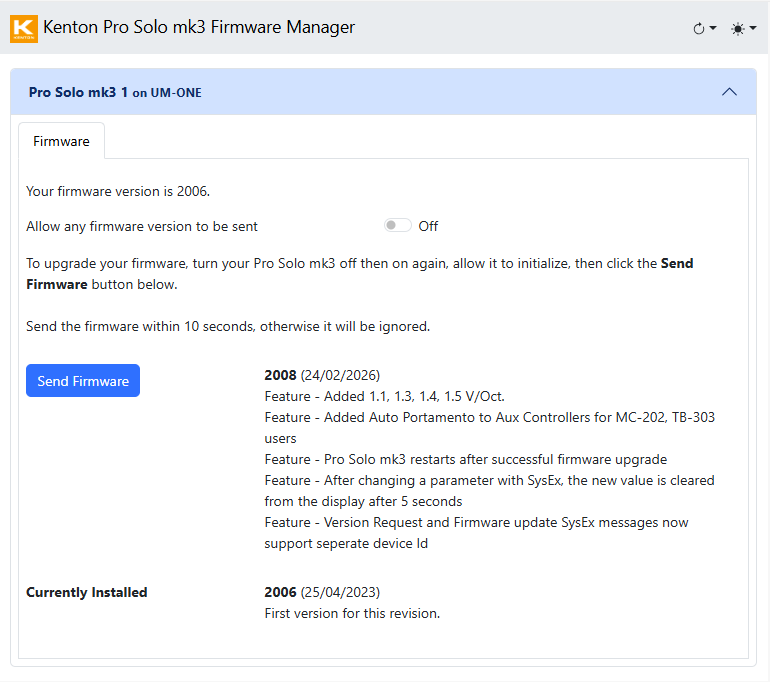Click the 'Send the firmware within 10 seconds' note
Viewport: 770px width, 682px height.
[228, 326]
